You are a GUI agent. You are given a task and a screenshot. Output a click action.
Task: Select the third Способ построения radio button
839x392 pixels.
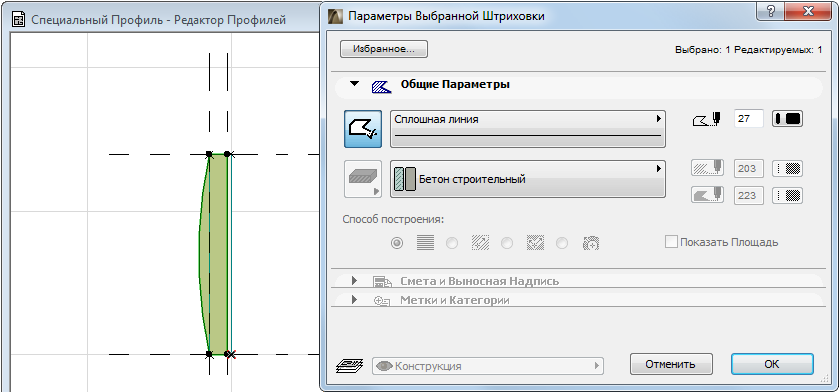coord(507,243)
